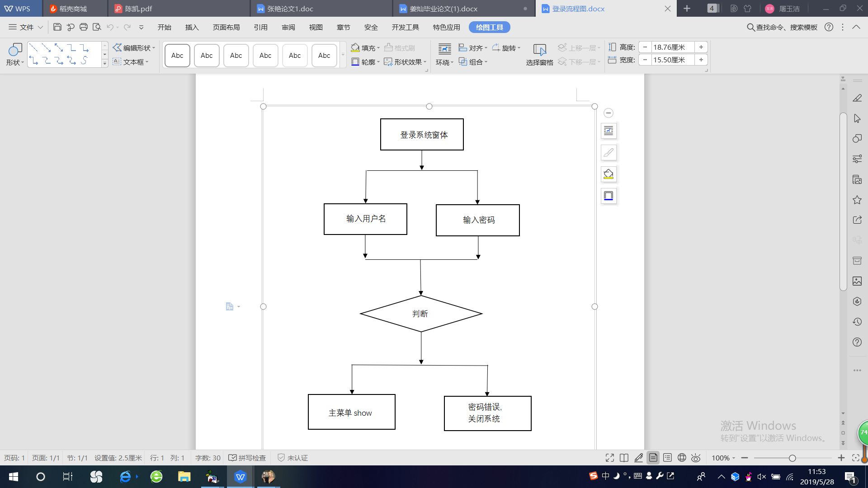Image resolution: width=868 pixels, height=488 pixels.
Task: Click the Save icon in quick toolbar
Action: pos(57,27)
